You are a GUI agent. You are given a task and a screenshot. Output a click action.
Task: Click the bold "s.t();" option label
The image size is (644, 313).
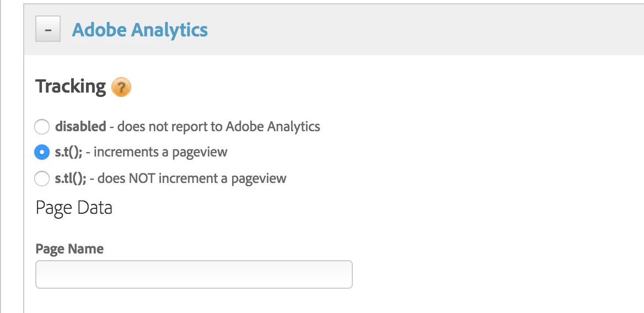[69, 152]
